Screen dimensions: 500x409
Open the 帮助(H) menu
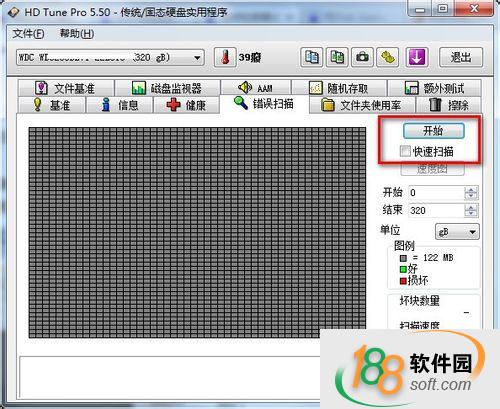click(77, 33)
